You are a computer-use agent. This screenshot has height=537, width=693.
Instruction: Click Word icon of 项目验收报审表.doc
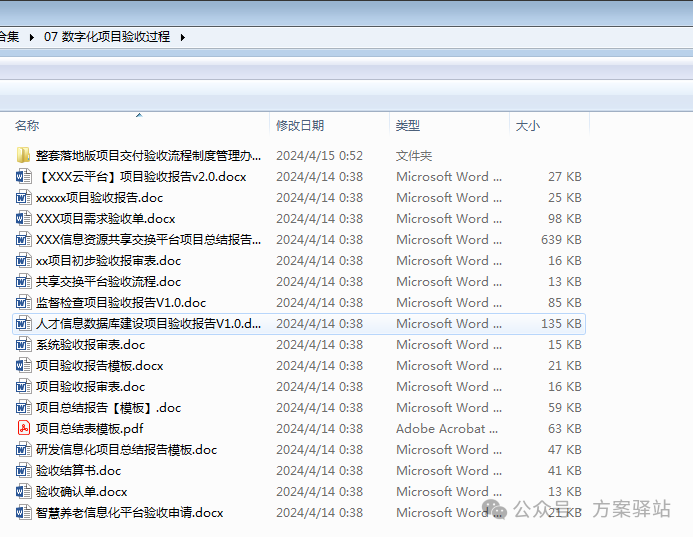pyautogui.click(x=23, y=387)
